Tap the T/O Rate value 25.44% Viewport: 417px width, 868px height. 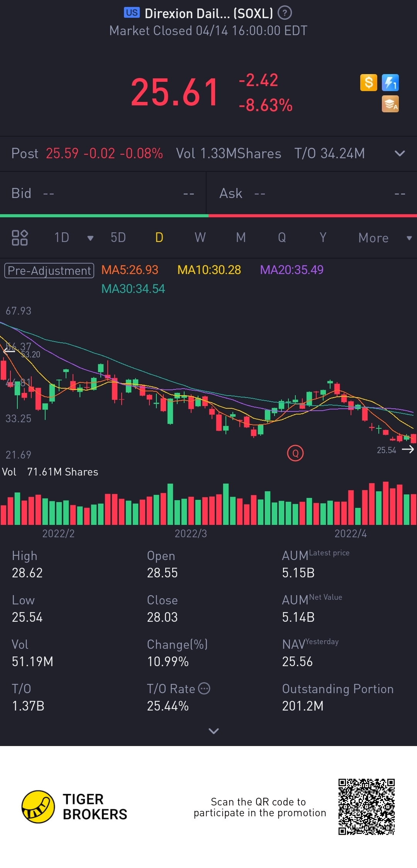[x=168, y=706]
